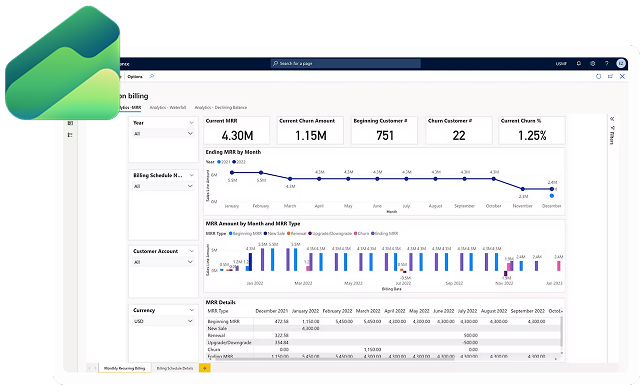Click the November data point on line chart

click(522, 189)
